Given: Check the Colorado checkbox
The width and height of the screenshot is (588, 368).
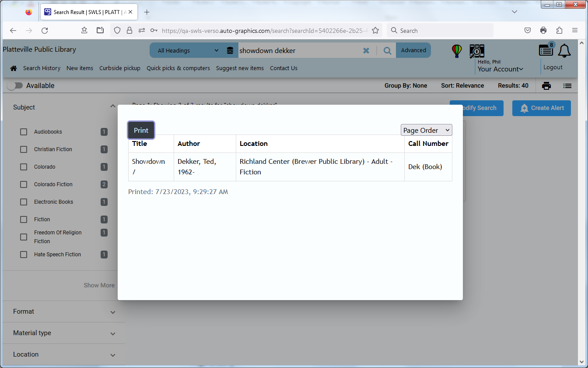Looking at the screenshot, I should (24, 167).
